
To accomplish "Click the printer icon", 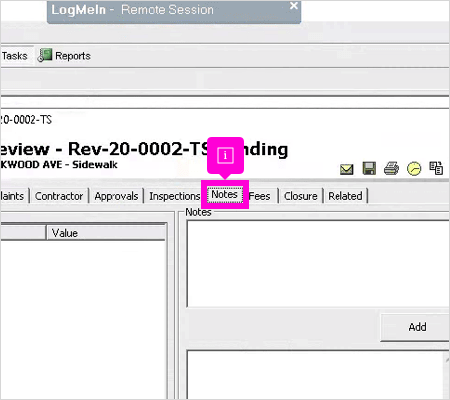I will tap(391, 168).
